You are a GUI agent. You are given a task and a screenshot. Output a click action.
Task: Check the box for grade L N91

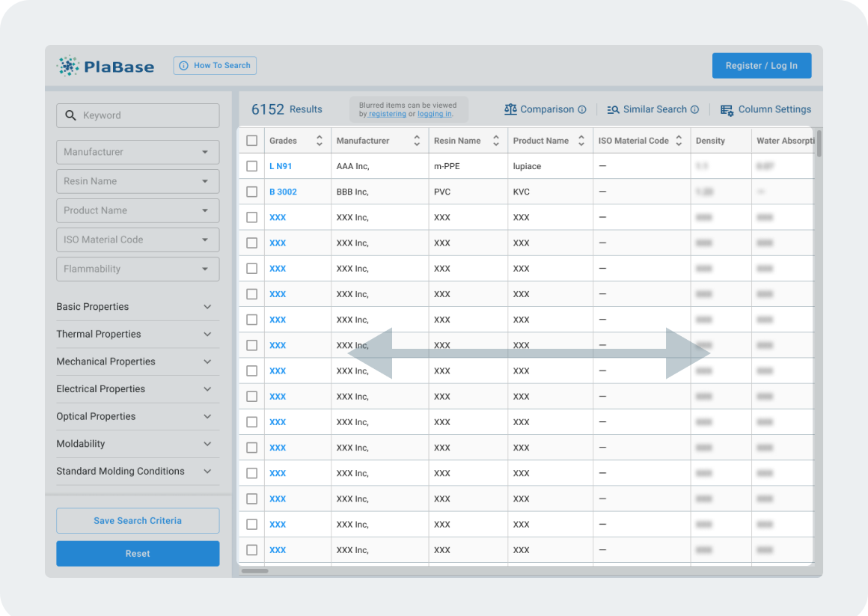point(251,166)
